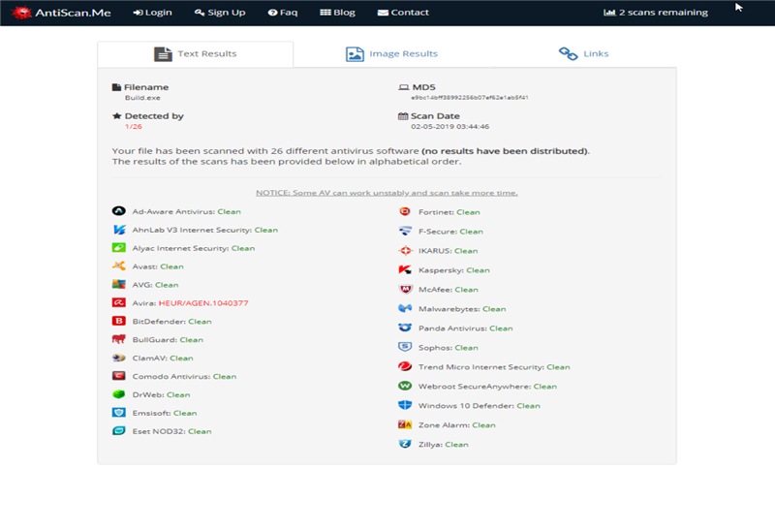The width and height of the screenshot is (775, 532).
Task: Open the Links tab
Action: pyautogui.click(x=584, y=54)
